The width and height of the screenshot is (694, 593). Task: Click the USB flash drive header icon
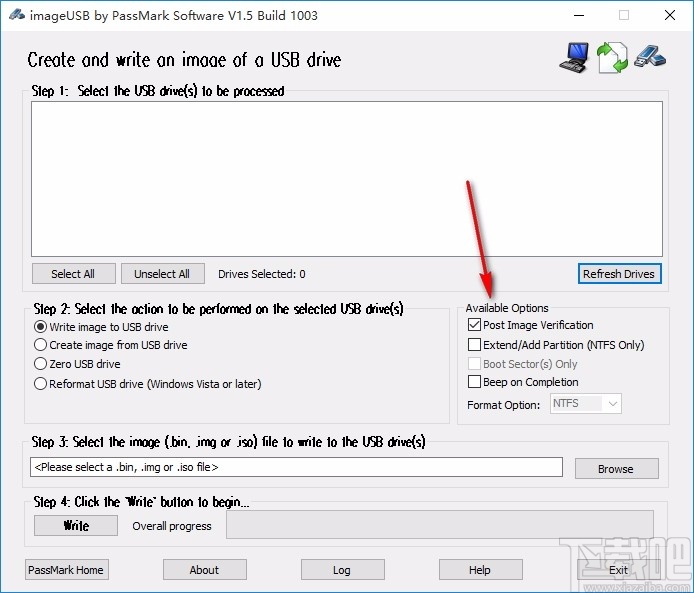tap(649, 57)
